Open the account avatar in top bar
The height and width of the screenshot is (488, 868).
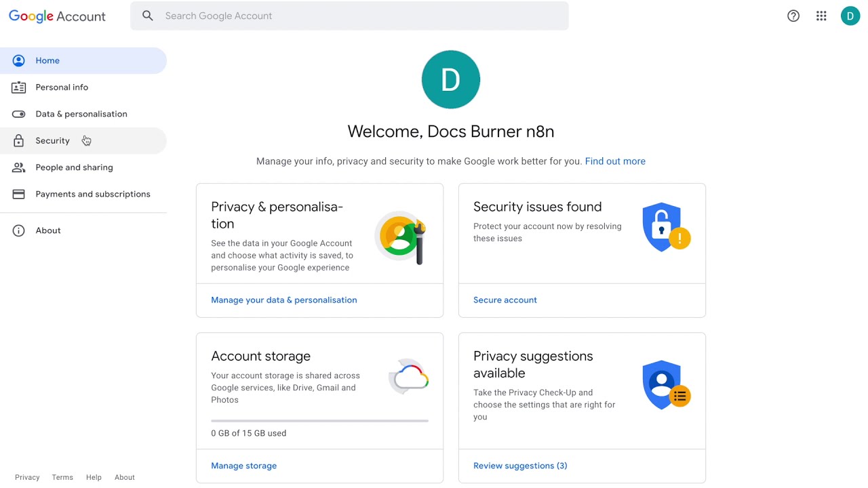point(850,16)
